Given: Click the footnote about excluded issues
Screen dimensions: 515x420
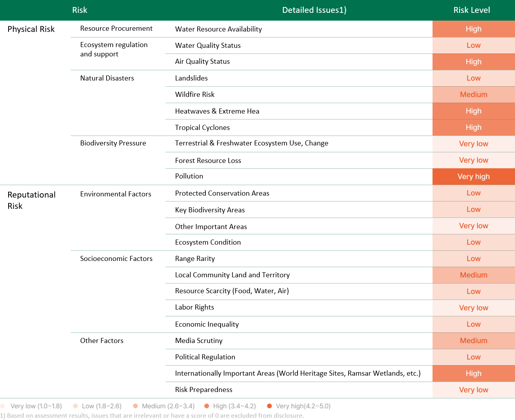Looking at the screenshot, I should (x=152, y=416).
